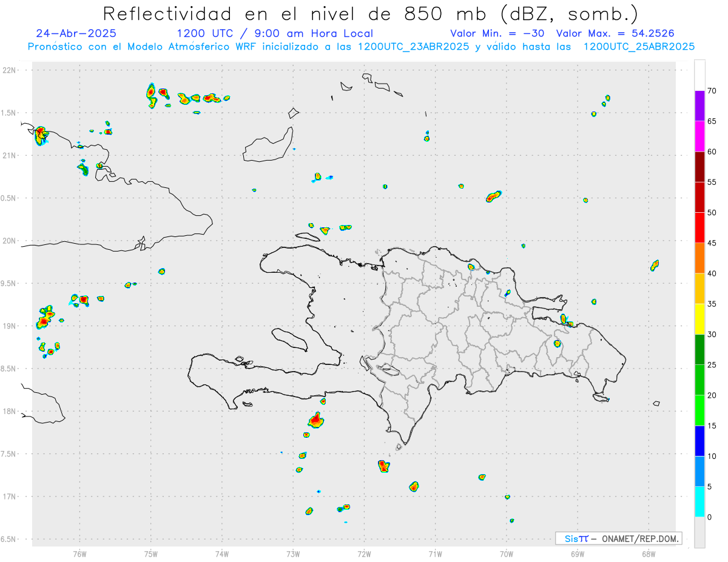Click the dark green 25–30 dBZ color band
This screenshot has width=728, height=562.
(699, 350)
